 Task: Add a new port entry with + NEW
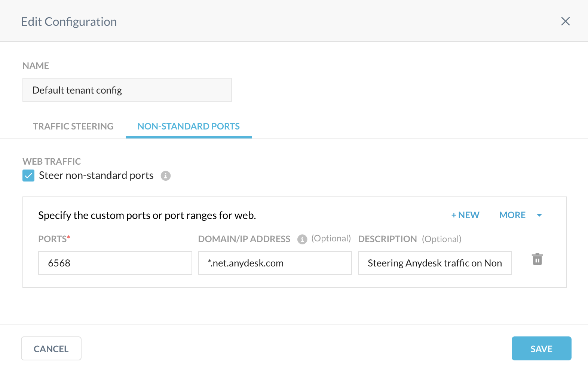465,215
